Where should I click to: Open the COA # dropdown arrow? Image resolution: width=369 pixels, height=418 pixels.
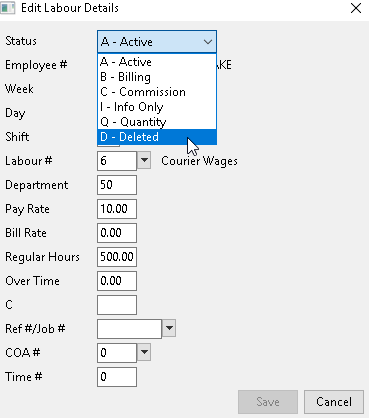point(144,352)
